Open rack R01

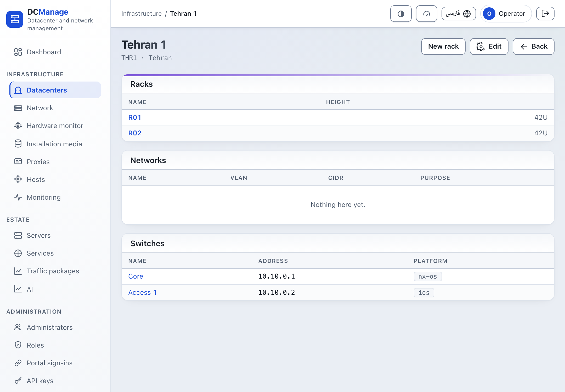pyautogui.click(x=135, y=117)
